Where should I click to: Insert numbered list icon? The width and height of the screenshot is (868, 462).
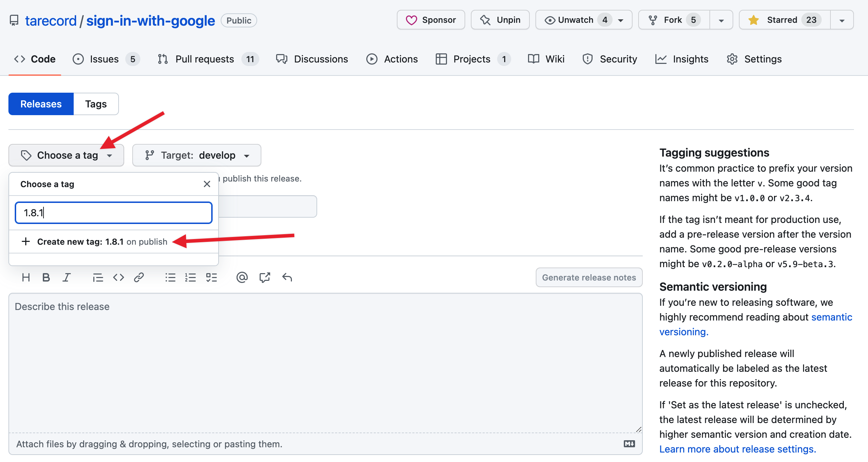[191, 278]
